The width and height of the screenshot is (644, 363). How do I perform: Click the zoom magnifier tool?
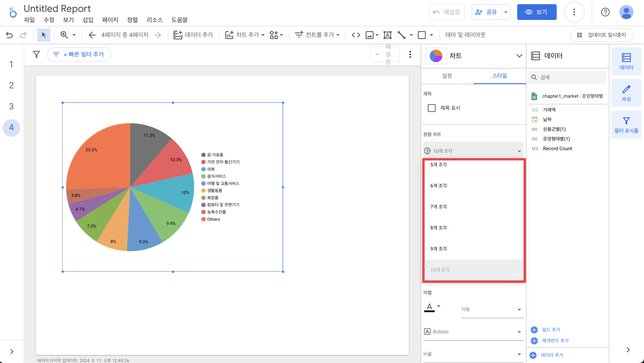(x=64, y=35)
